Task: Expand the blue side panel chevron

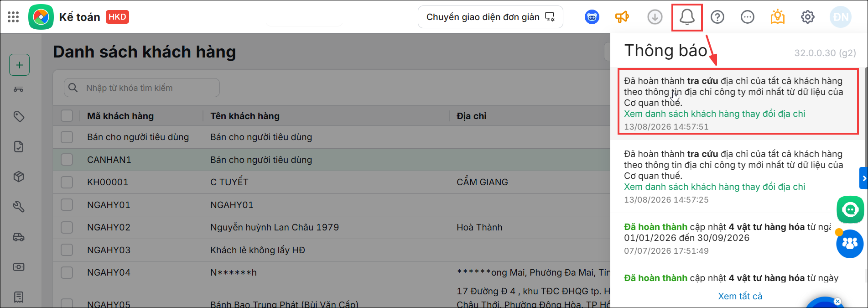Action: coord(863,178)
